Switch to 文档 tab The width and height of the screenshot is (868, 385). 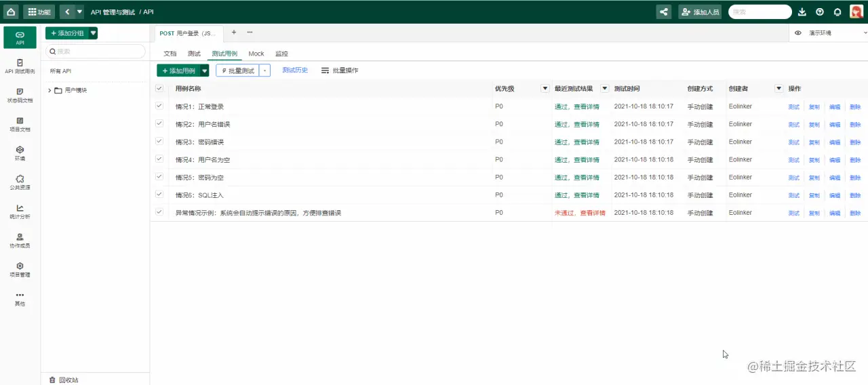(x=170, y=54)
